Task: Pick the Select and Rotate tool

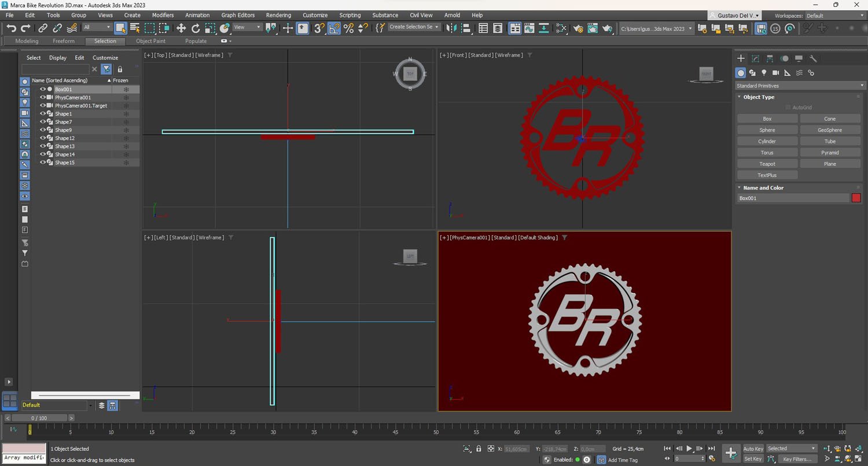Action: (x=196, y=28)
